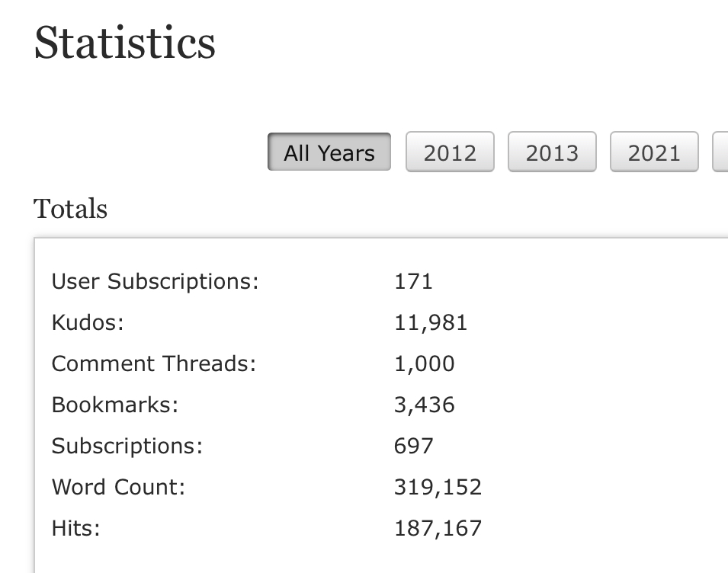Click the Totals section heading
This screenshot has width=728, height=573.
pos(71,209)
